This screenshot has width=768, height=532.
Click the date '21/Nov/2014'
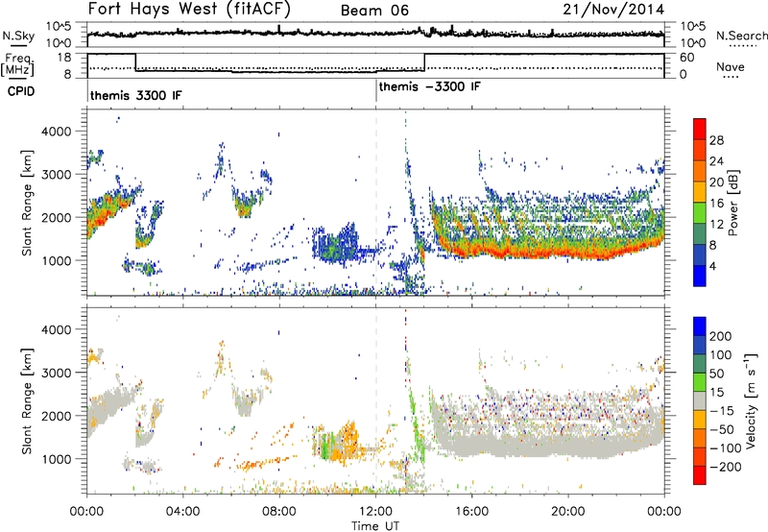tap(613, 10)
